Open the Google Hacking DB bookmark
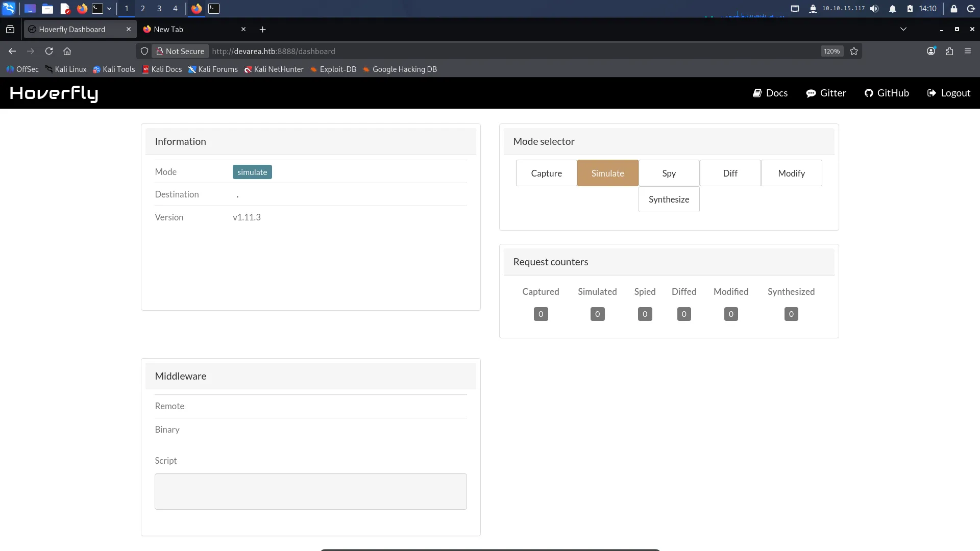980x551 pixels. 400,69
